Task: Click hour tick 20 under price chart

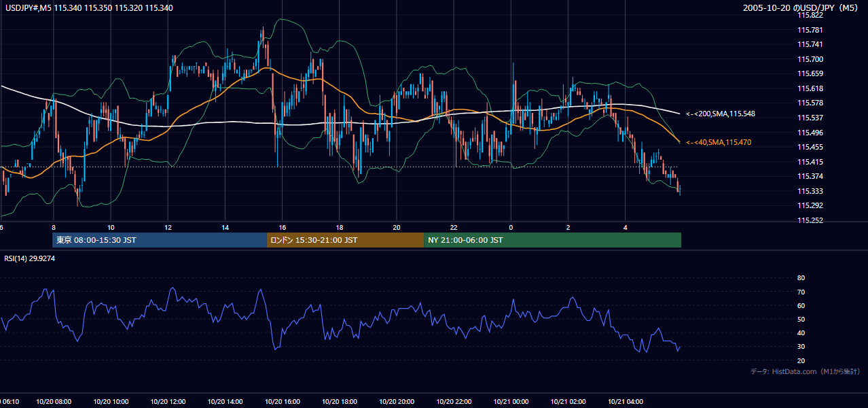Action: point(396,228)
